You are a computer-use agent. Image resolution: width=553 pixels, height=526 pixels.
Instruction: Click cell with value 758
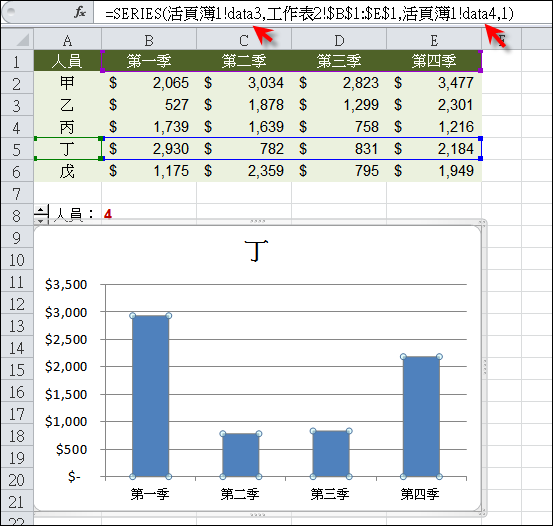(x=339, y=127)
